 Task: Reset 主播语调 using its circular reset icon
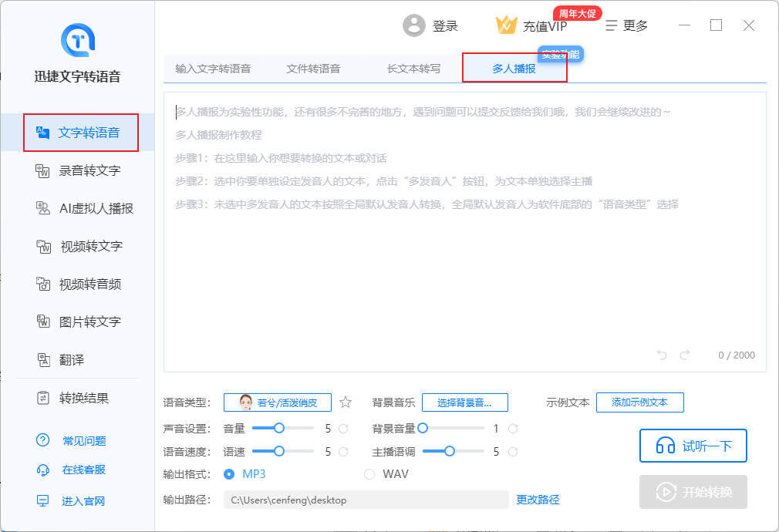pos(513,452)
